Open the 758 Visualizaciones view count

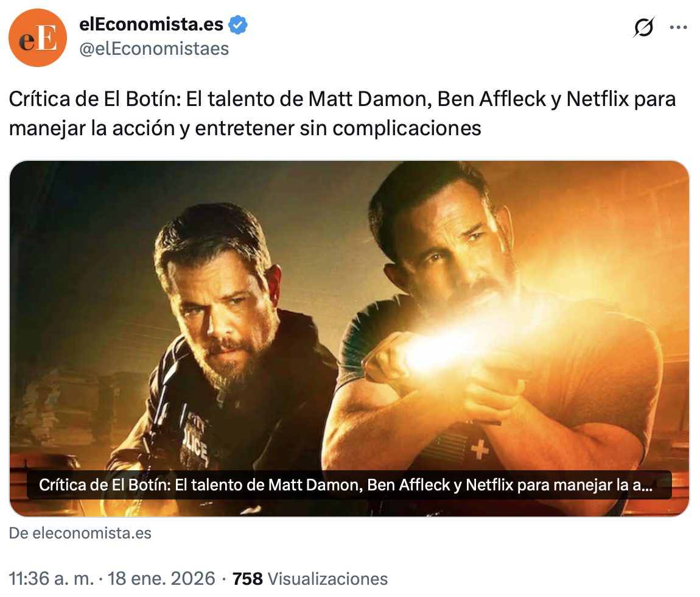310,579
